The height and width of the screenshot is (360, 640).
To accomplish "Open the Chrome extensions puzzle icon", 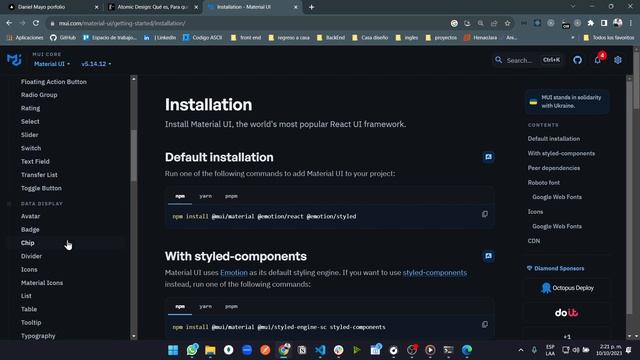I will (591, 23).
